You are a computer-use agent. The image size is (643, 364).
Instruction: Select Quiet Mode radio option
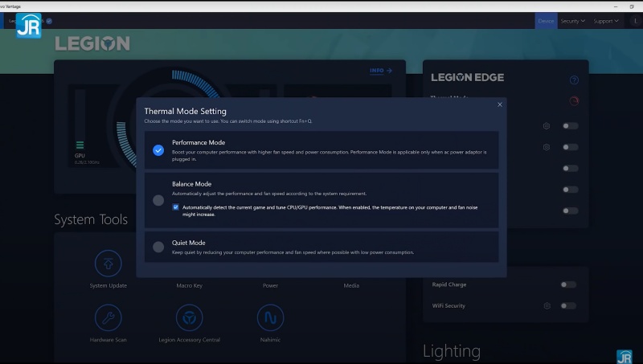tap(158, 247)
